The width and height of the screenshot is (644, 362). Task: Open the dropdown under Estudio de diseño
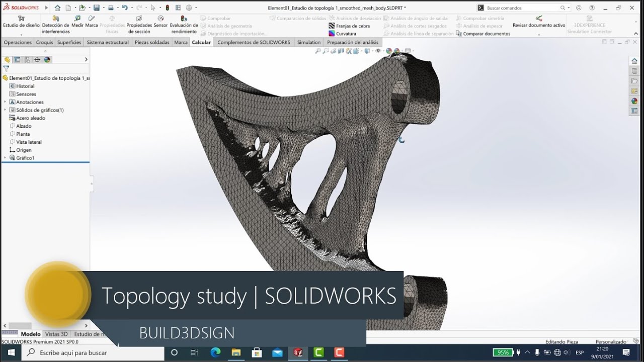21,35
